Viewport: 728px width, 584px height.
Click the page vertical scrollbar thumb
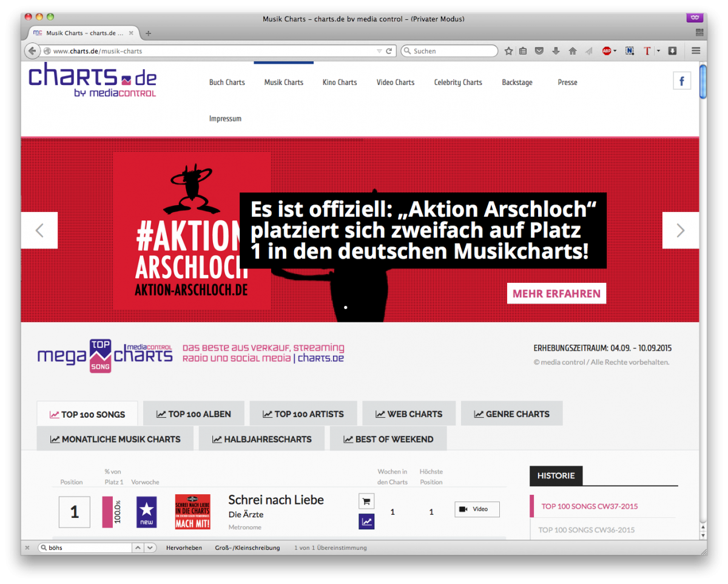pos(703,81)
